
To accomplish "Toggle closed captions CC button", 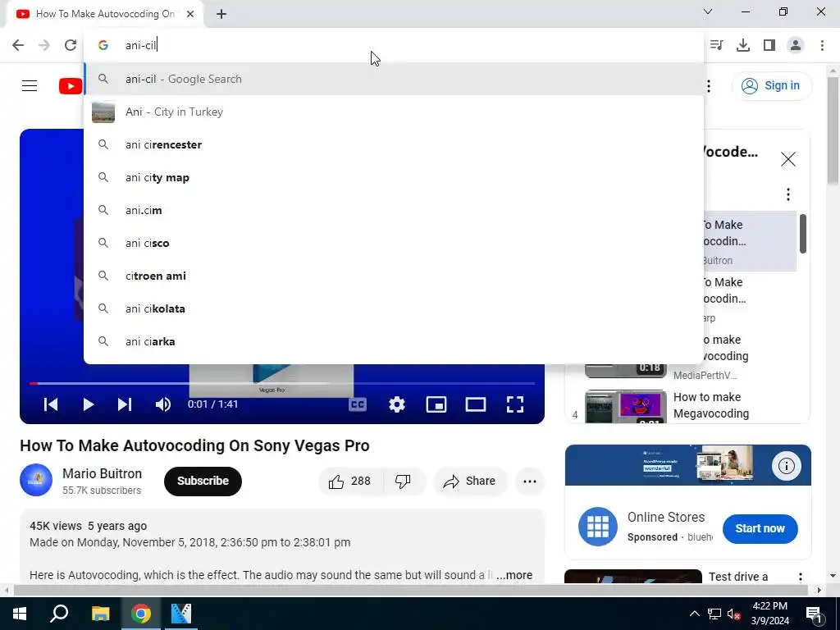I will 358,404.
